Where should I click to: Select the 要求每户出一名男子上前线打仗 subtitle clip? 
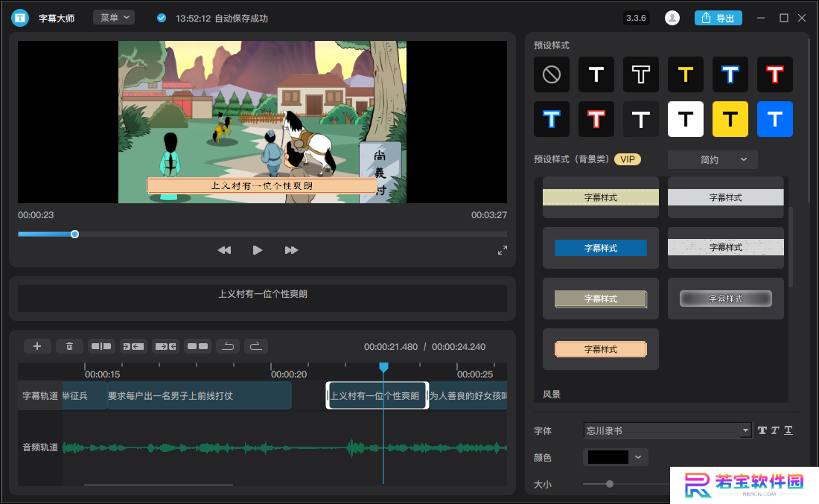click(199, 396)
